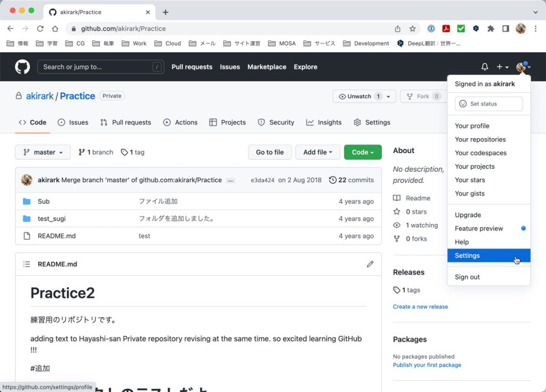Open the master branch dropdown
Screen dimensions: 546x392
tap(43, 153)
